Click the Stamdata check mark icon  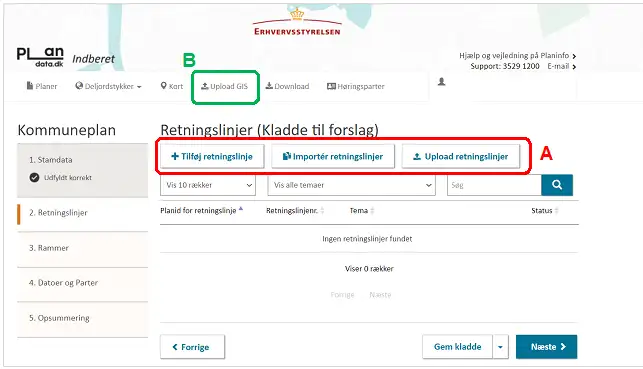coord(34,178)
